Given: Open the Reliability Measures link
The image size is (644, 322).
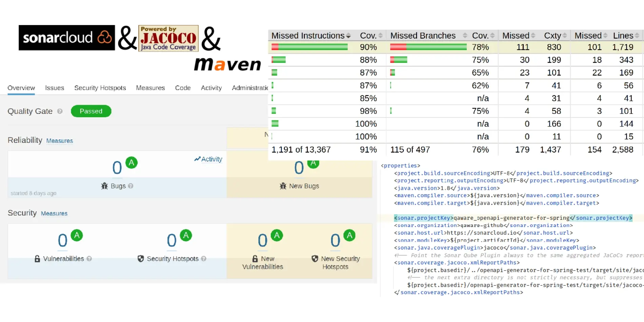Looking at the screenshot, I should click(60, 141).
